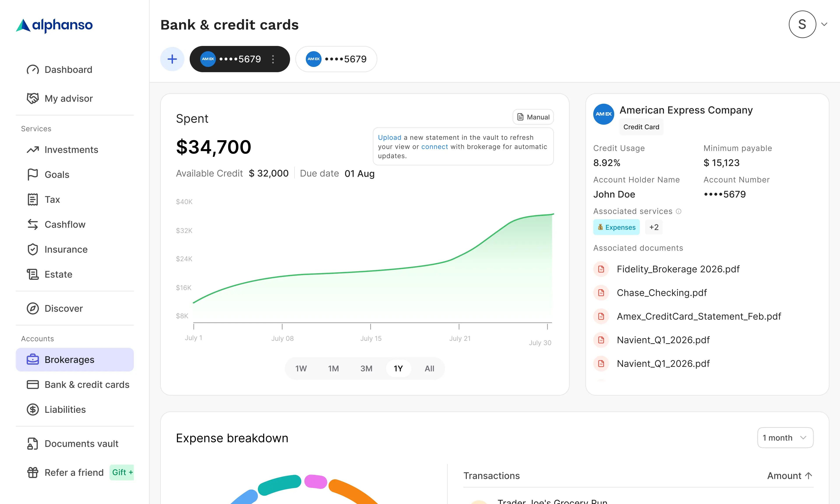The width and height of the screenshot is (840, 504).
Task: Click the Expenses service tag
Action: tap(616, 227)
